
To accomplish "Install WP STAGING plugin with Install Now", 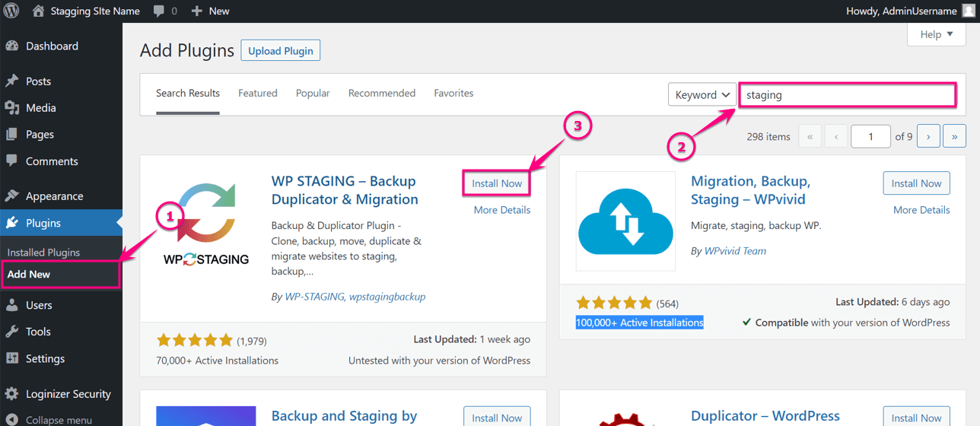I will (x=497, y=183).
